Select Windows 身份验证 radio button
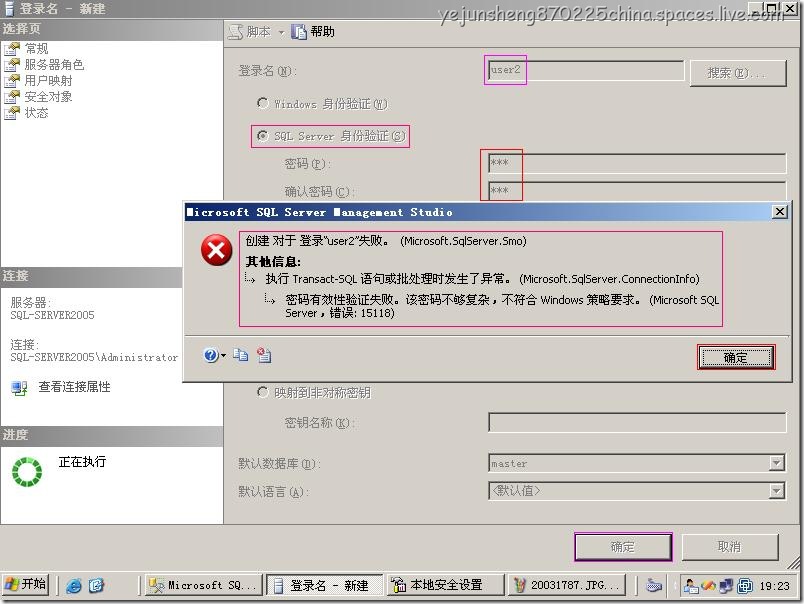The height and width of the screenshot is (604, 804). click(263, 103)
